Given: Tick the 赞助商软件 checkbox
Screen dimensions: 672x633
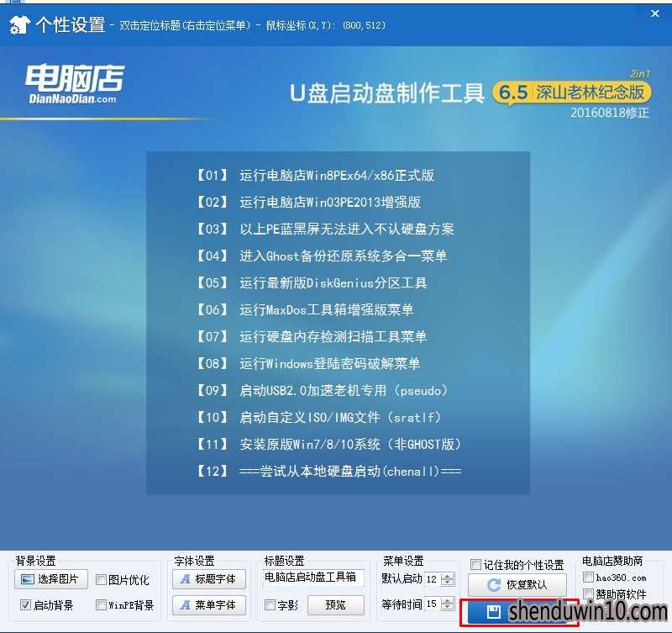Looking at the screenshot, I should pyautogui.click(x=589, y=594).
